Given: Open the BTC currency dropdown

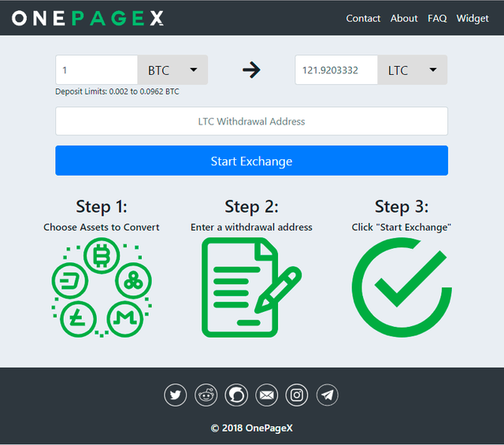Looking at the screenshot, I should click(172, 70).
